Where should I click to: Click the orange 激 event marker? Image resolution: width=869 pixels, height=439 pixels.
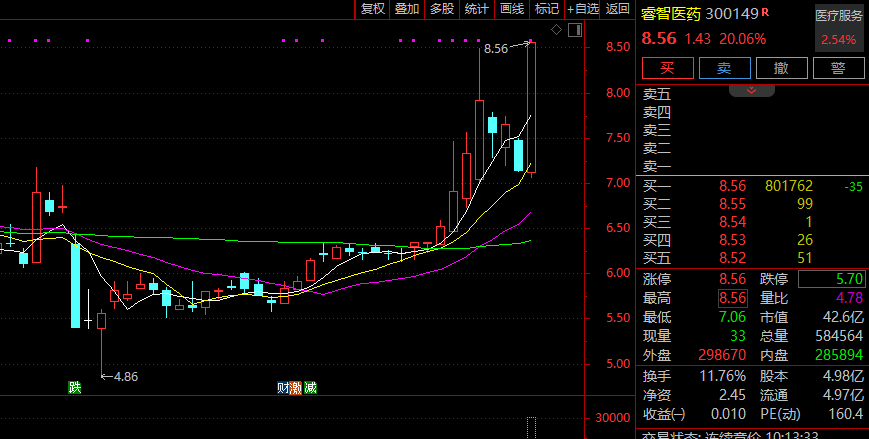(x=296, y=387)
